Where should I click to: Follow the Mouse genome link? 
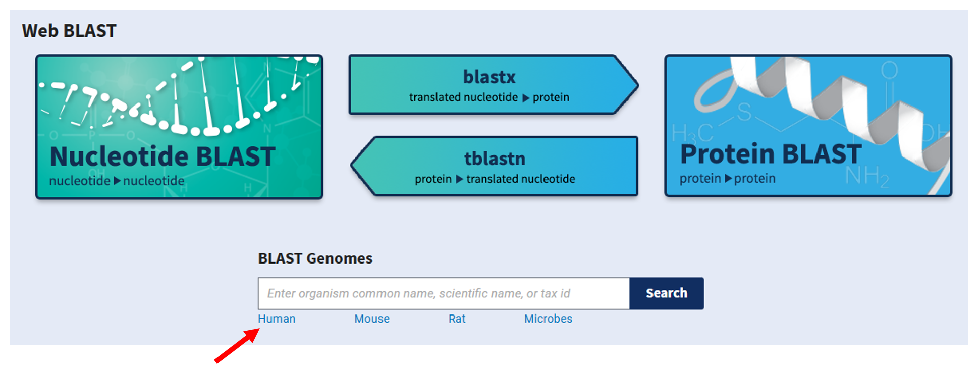pyautogui.click(x=371, y=319)
